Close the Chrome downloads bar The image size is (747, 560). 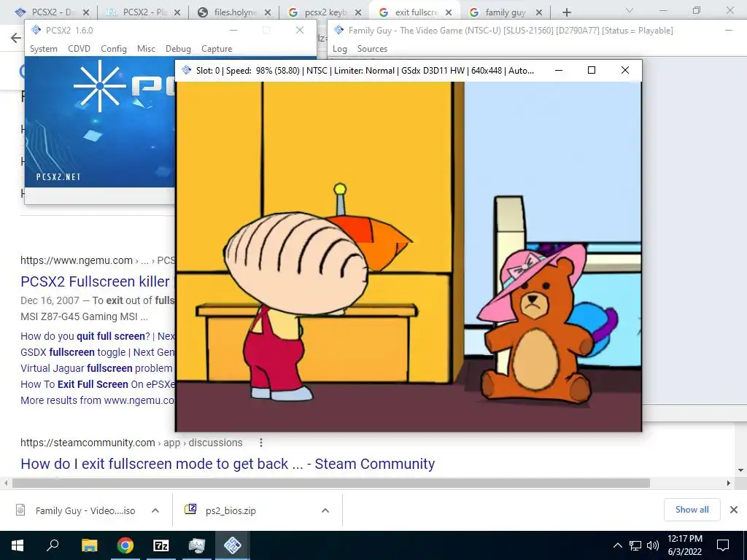coord(734,510)
